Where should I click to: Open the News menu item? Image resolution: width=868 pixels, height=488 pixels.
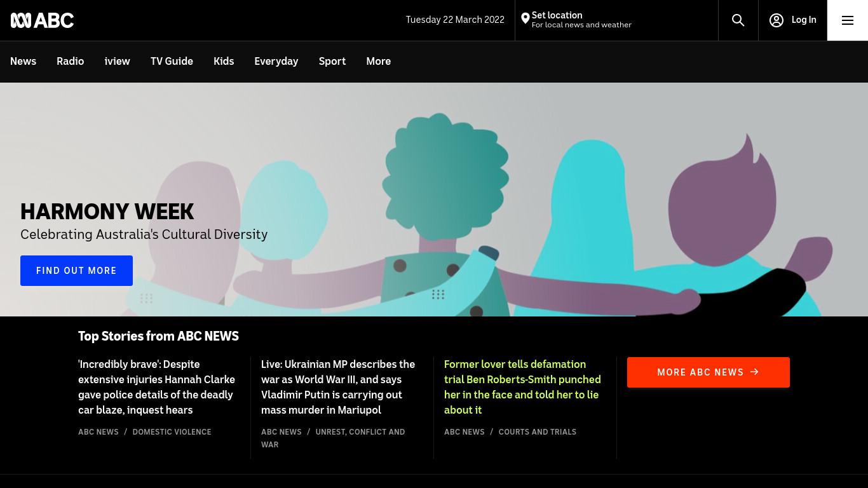coord(23,62)
